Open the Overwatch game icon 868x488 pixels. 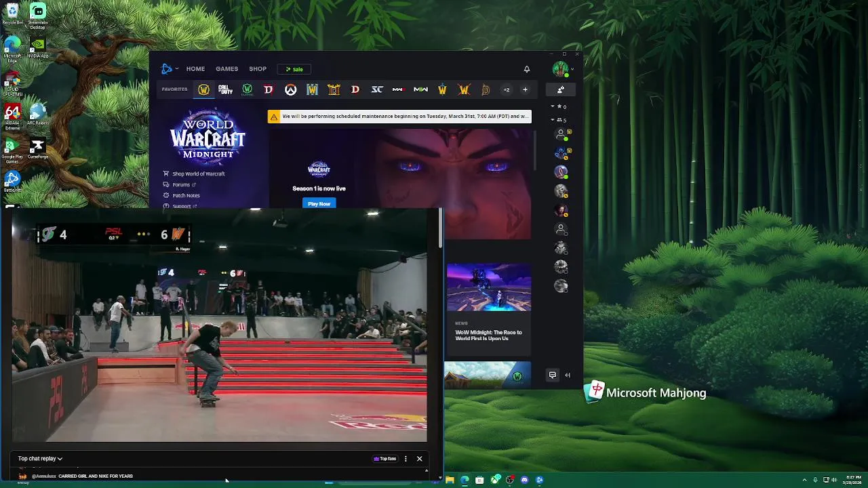290,89
